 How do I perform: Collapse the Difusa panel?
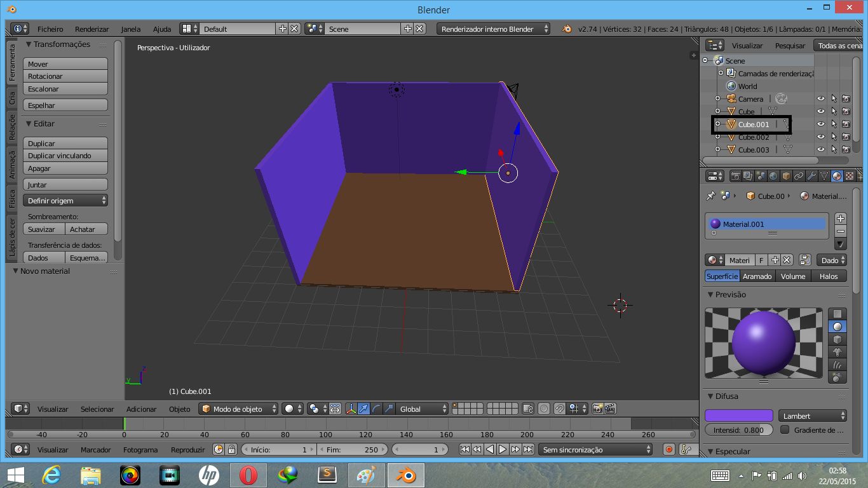710,396
